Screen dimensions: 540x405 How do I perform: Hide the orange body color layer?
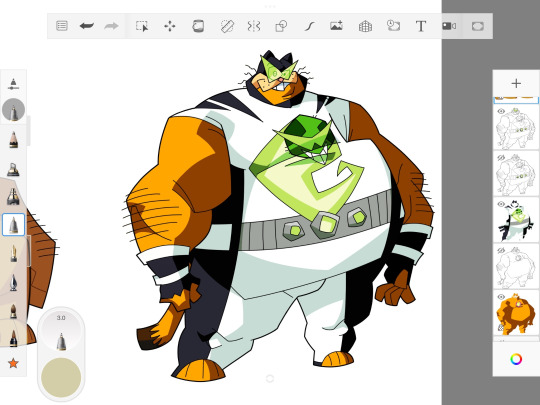pyautogui.click(x=501, y=297)
